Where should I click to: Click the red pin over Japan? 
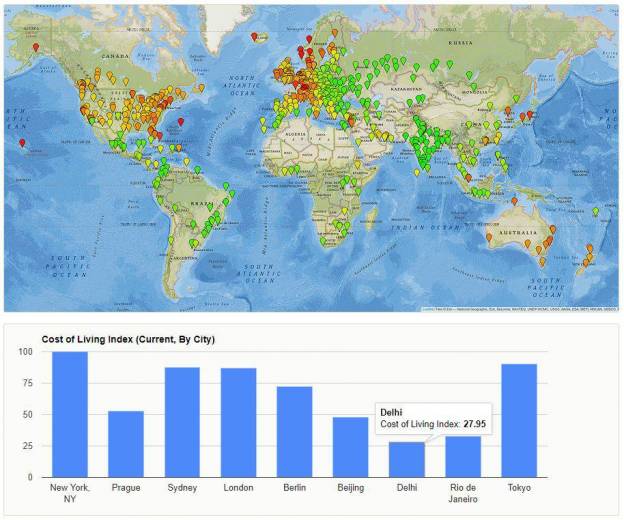531,114
